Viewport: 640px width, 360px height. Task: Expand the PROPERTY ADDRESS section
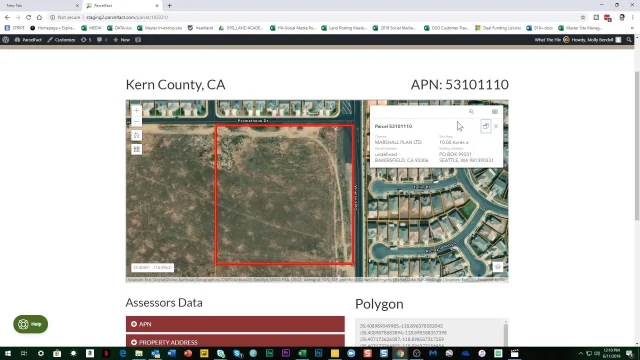tap(235, 341)
